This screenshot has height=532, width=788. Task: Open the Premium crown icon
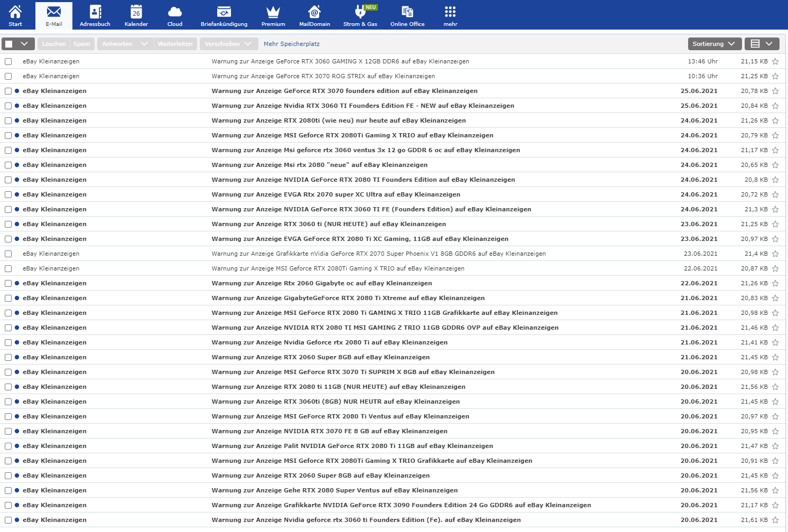[273, 12]
